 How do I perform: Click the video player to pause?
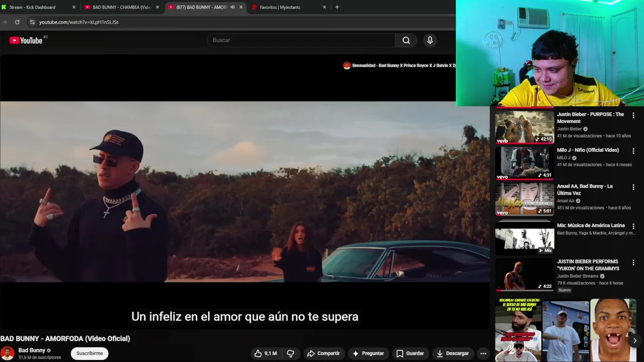pyautogui.click(x=245, y=192)
